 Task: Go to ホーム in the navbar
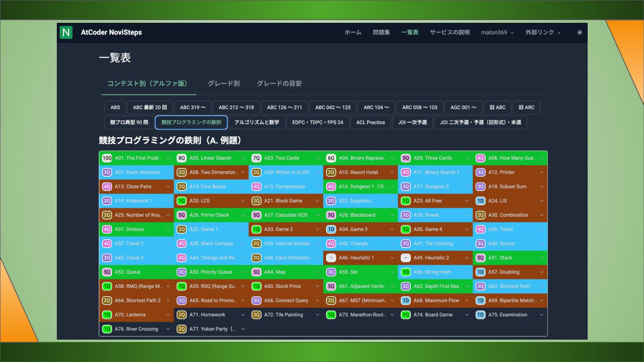coord(353,32)
